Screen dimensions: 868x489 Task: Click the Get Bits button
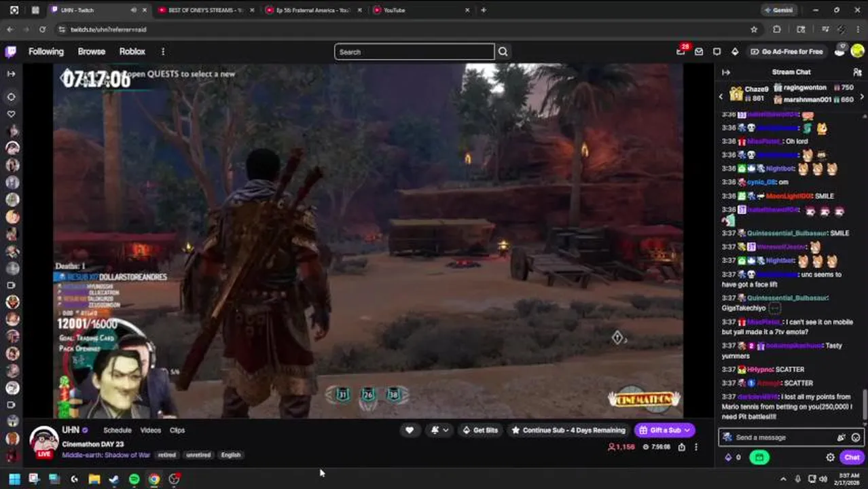(x=480, y=430)
